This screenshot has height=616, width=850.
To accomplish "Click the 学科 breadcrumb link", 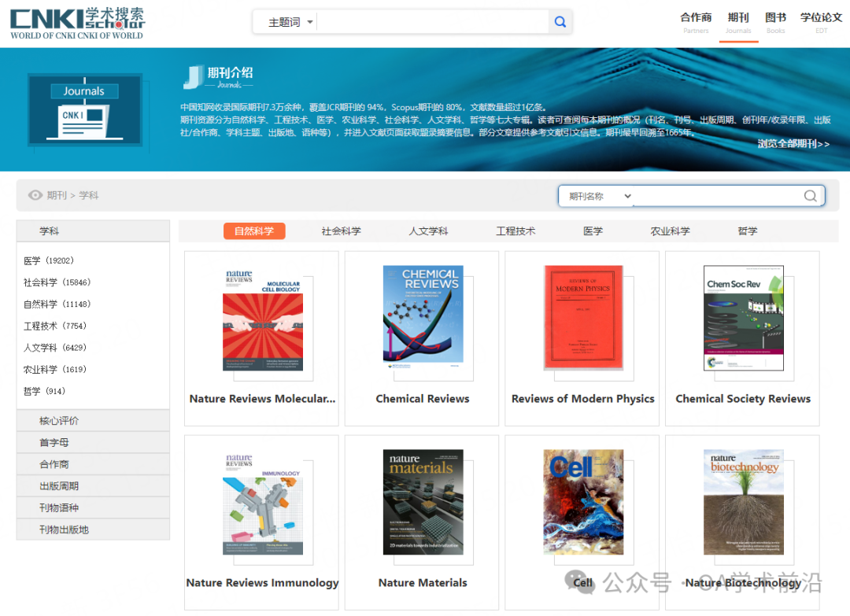I will tap(89, 195).
